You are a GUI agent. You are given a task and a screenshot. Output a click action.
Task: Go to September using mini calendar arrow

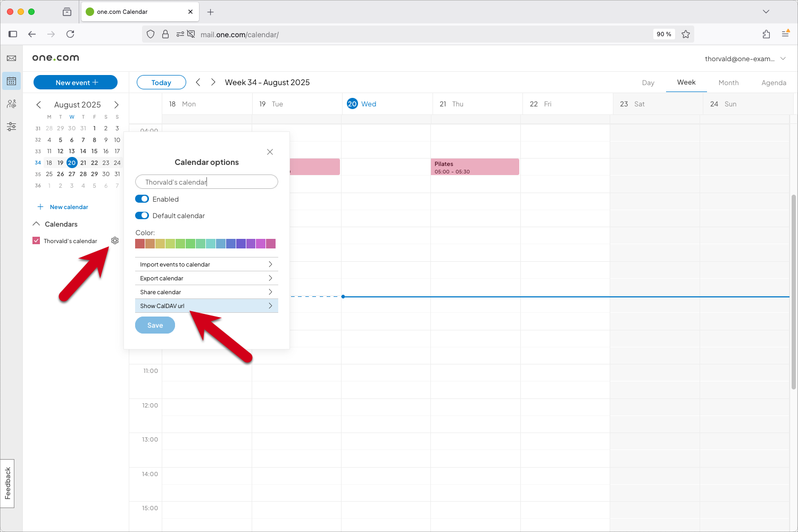(x=117, y=105)
